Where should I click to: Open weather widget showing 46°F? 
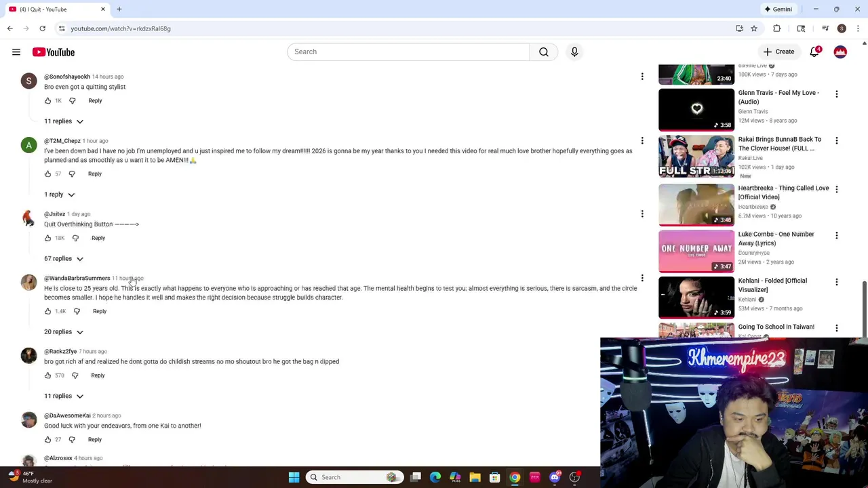(31, 477)
